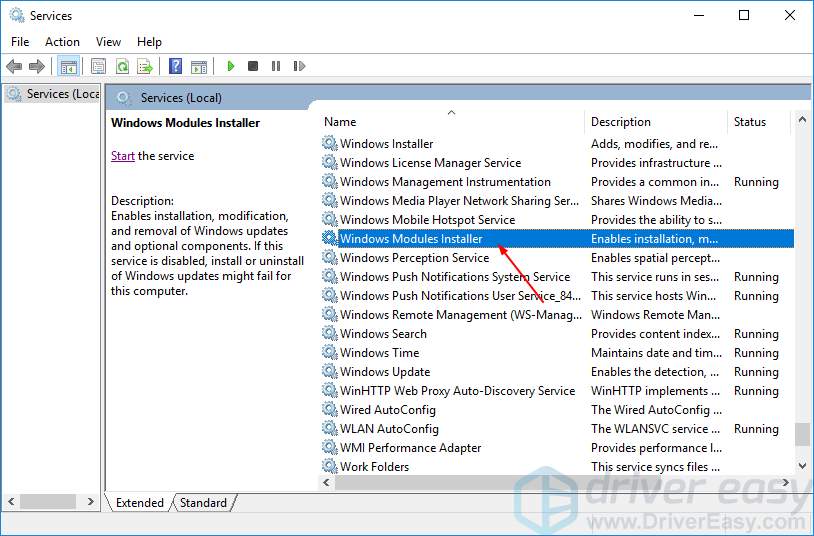Screen dimensions: 814x536
Task: Click description 'The Wired AutoConfig ...'
Action: pos(656,410)
